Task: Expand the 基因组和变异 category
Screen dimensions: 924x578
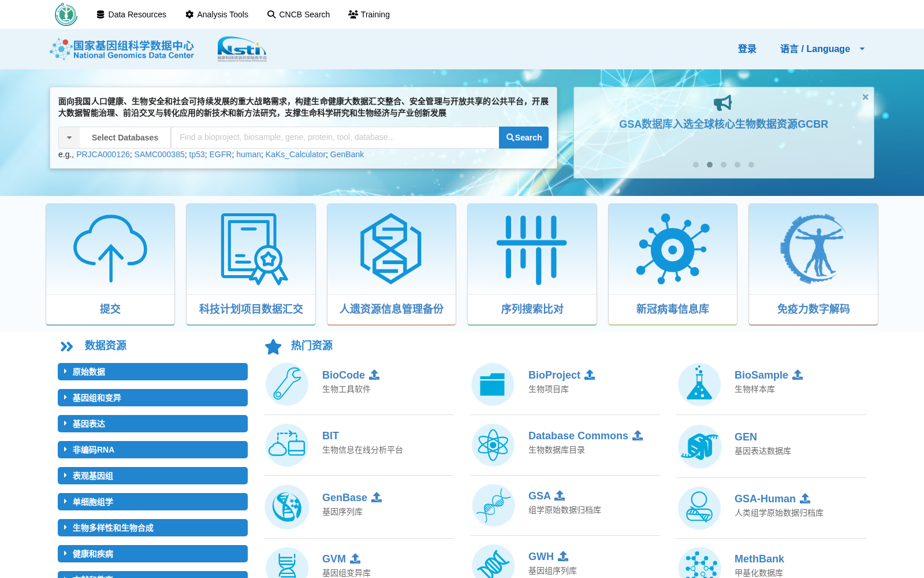Action: pyautogui.click(x=152, y=398)
